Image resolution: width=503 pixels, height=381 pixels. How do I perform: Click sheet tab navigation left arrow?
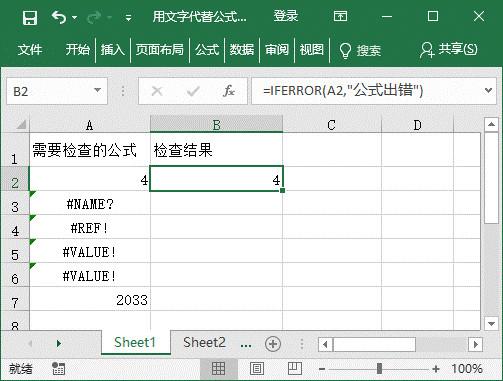30,343
